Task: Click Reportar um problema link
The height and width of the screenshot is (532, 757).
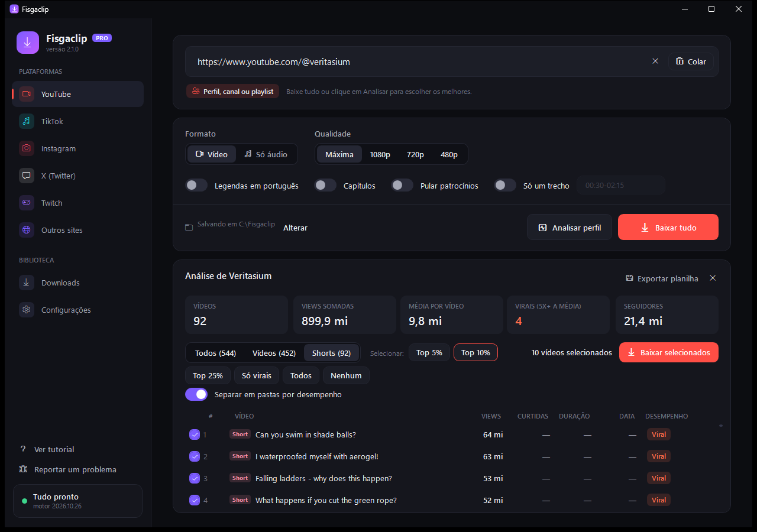Action: pos(75,469)
